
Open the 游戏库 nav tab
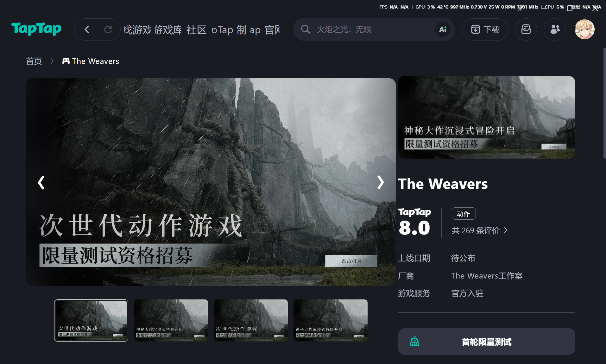168,30
